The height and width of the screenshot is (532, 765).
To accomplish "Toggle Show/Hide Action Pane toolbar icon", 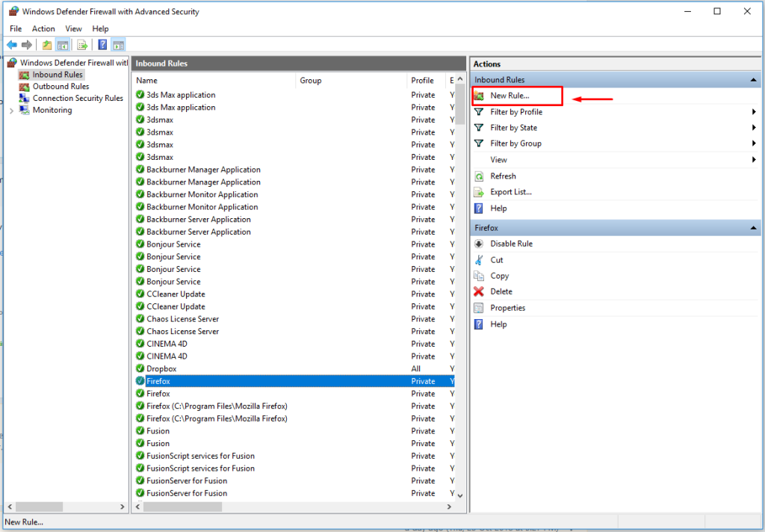I will (118, 45).
